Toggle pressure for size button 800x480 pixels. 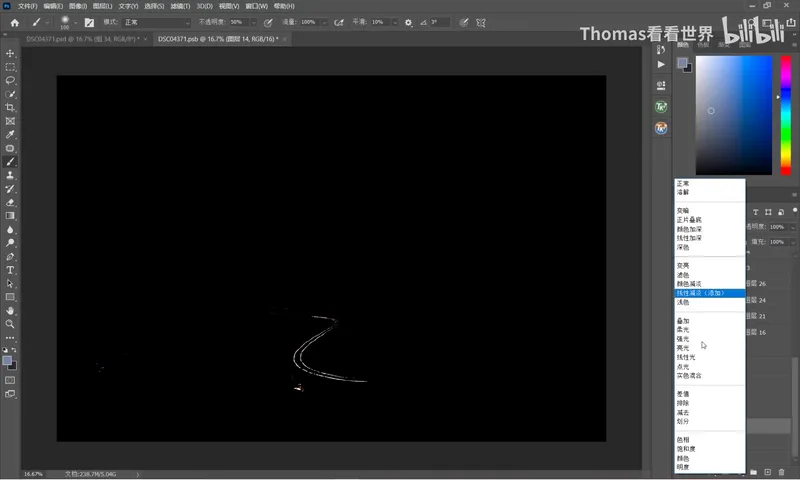[x=463, y=22]
